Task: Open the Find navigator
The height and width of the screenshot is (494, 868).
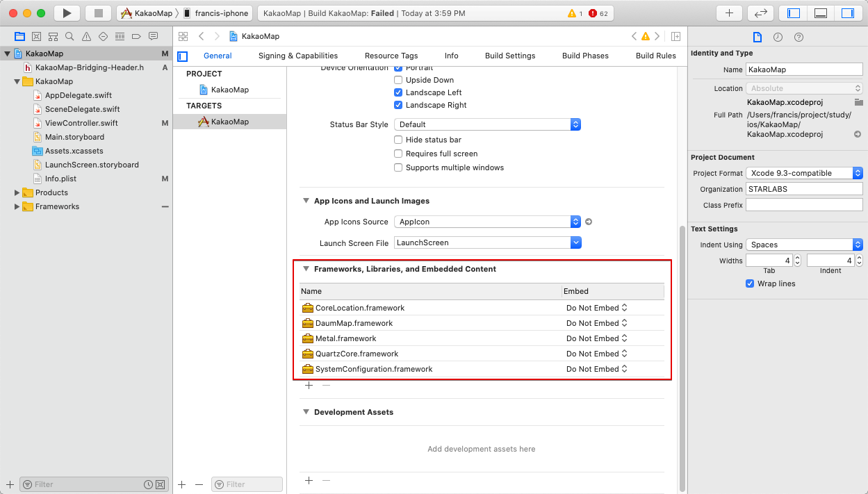Action: (69, 36)
